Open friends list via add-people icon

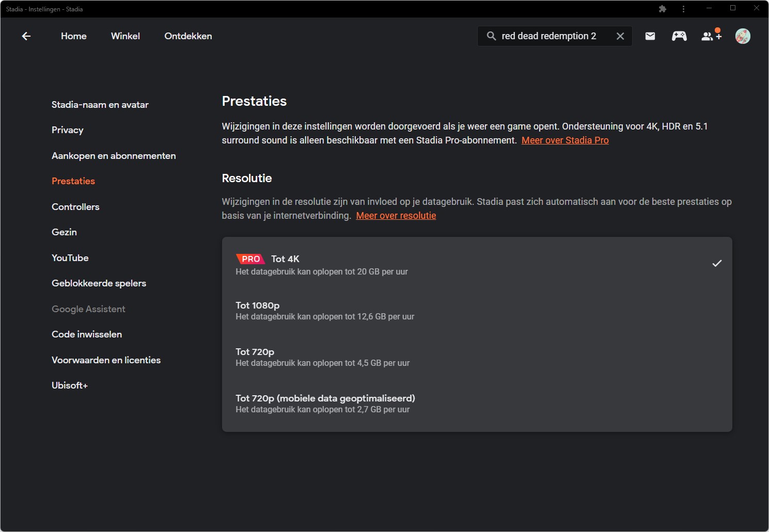click(x=711, y=36)
